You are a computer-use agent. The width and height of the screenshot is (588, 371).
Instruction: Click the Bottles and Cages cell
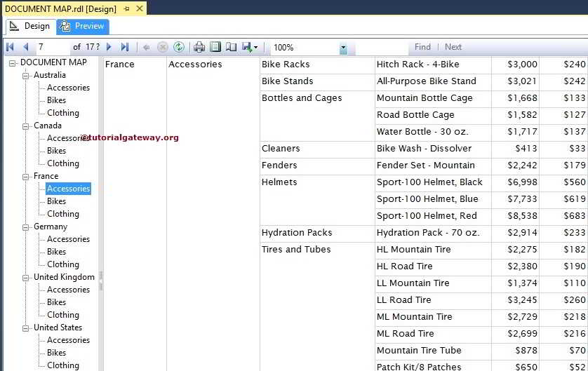click(x=316, y=116)
